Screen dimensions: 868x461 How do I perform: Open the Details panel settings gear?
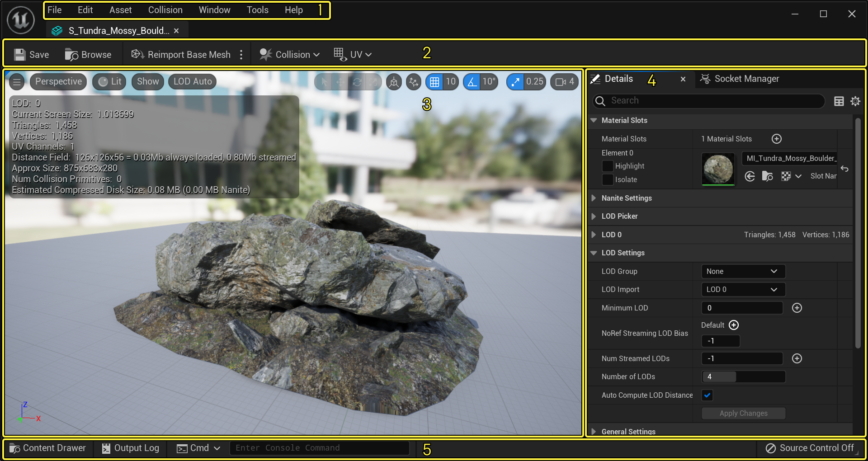[x=855, y=101]
